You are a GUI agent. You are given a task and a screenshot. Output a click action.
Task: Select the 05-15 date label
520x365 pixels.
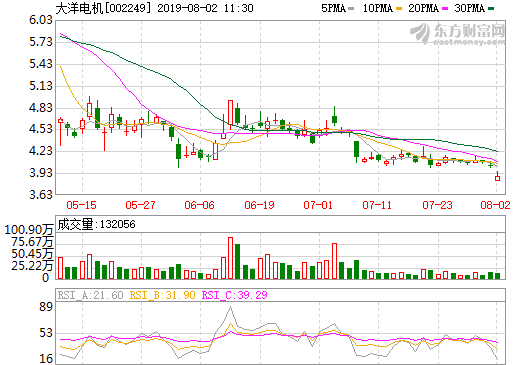click(x=81, y=205)
